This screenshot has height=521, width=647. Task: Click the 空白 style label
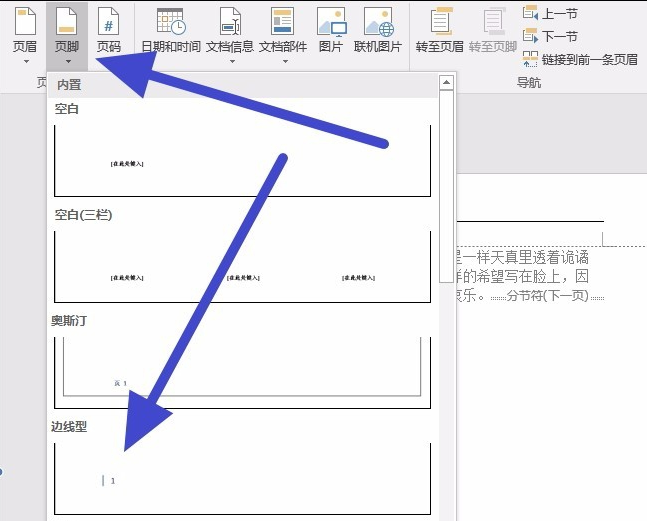tap(67, 109)
